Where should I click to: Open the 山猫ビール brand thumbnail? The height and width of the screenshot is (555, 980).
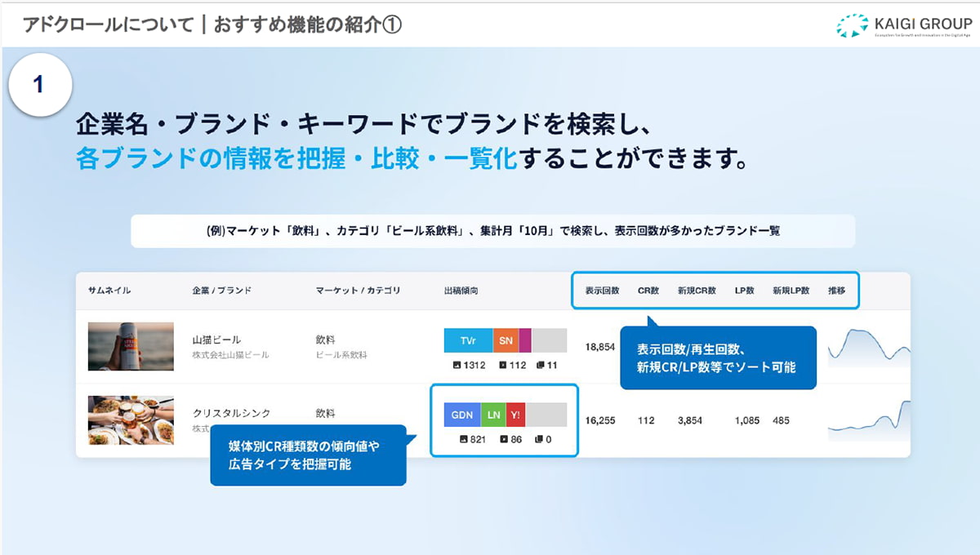(x=131, y=346)
